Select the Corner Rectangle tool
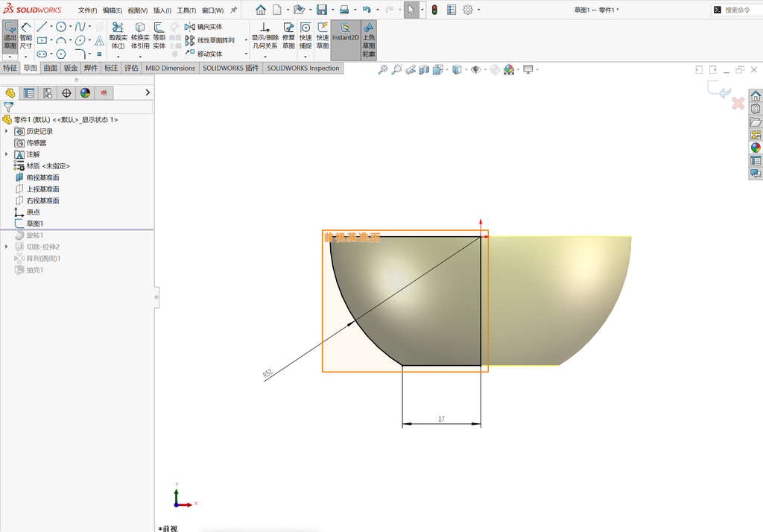This screenshot has width=763, height=532. [x=42, y=40]
